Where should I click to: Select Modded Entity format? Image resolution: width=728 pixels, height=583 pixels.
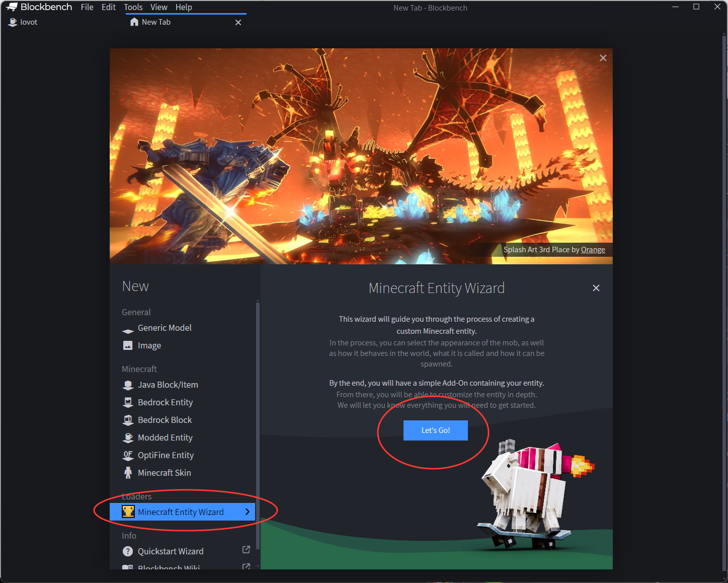click(182, 438)
